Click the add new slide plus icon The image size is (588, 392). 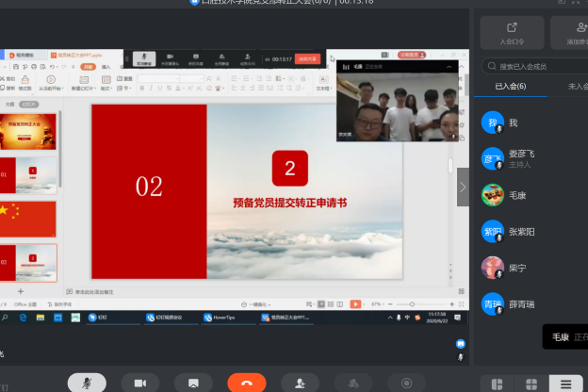(21, 292)
